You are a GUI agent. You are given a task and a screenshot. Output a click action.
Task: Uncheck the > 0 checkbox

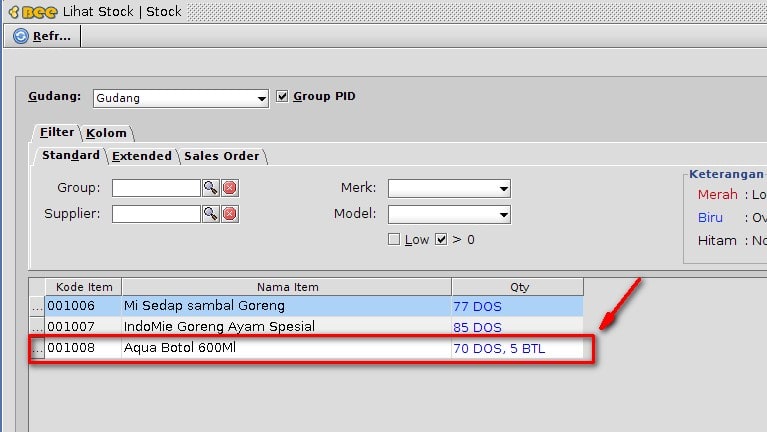[441, 239]
